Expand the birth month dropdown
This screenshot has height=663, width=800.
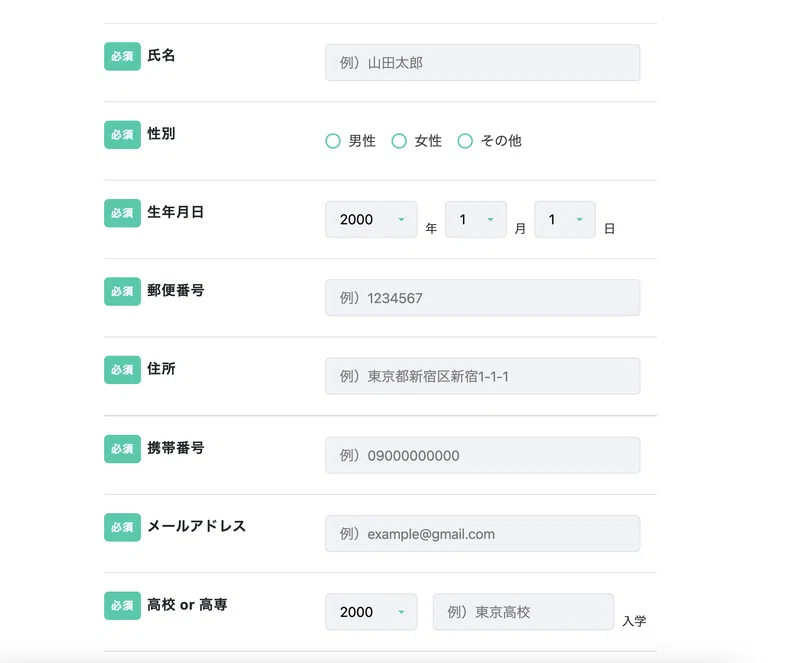pyautogui.click(x=475, y=220)
